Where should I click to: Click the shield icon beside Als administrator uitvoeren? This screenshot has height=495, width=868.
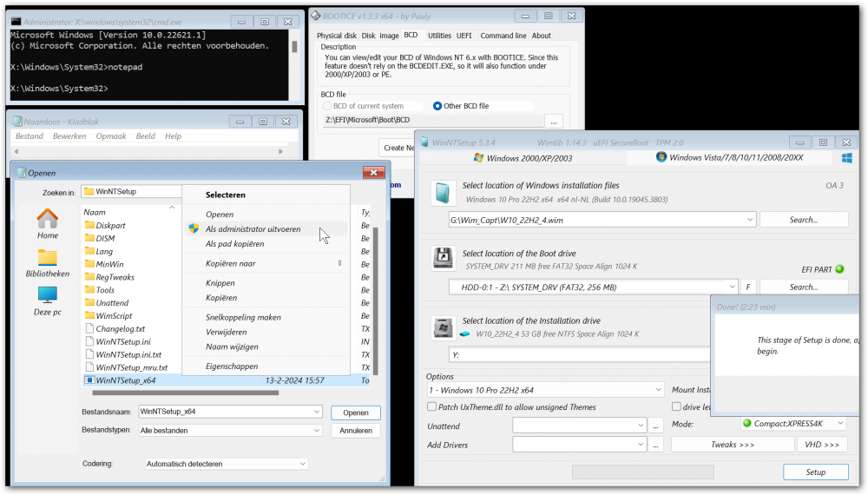[x=194, y=228]
